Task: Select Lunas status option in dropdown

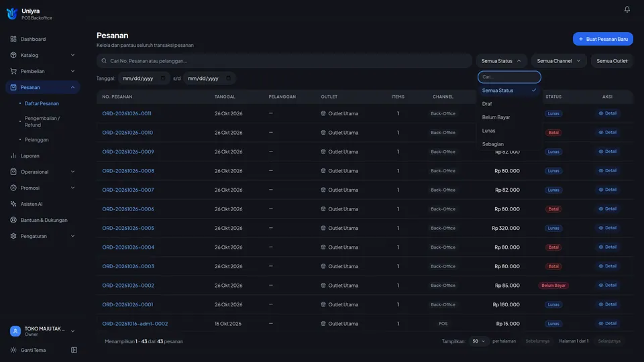Action: [509, 131]
